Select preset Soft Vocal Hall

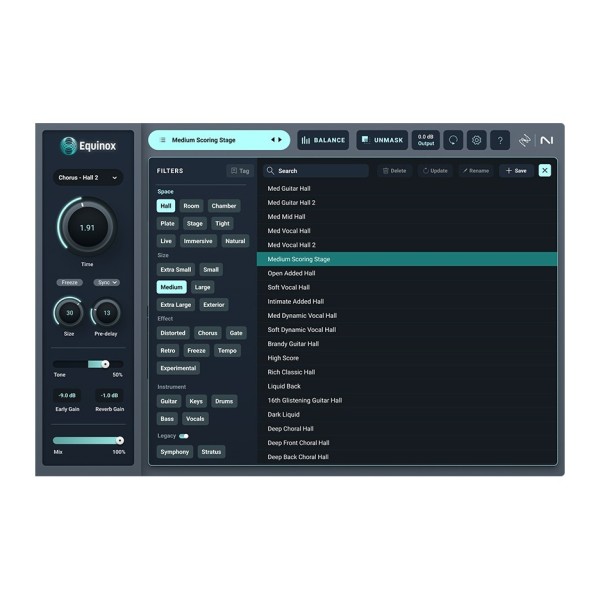click(407, 287)
